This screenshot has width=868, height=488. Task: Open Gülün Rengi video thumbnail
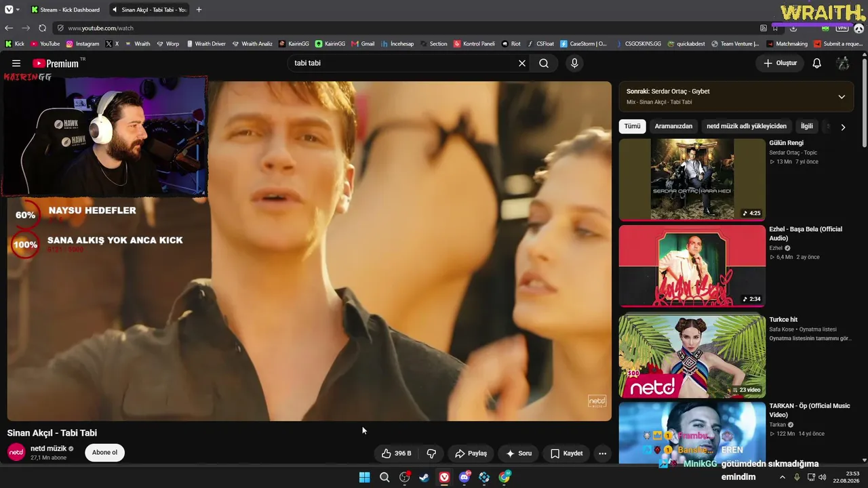coord(692,179)
